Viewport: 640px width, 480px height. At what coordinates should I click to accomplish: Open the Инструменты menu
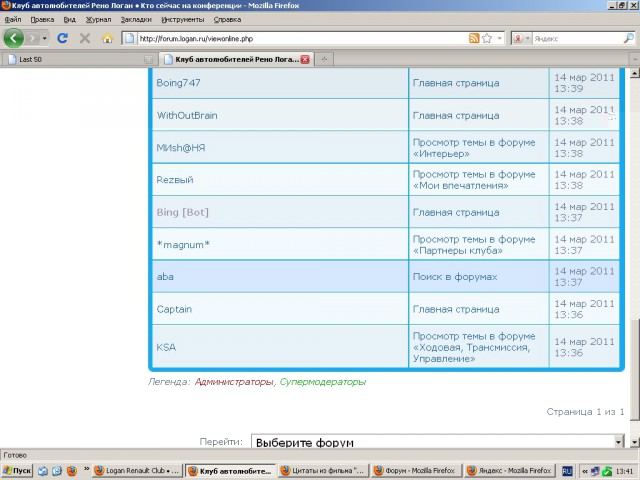(x=182, y=20)
